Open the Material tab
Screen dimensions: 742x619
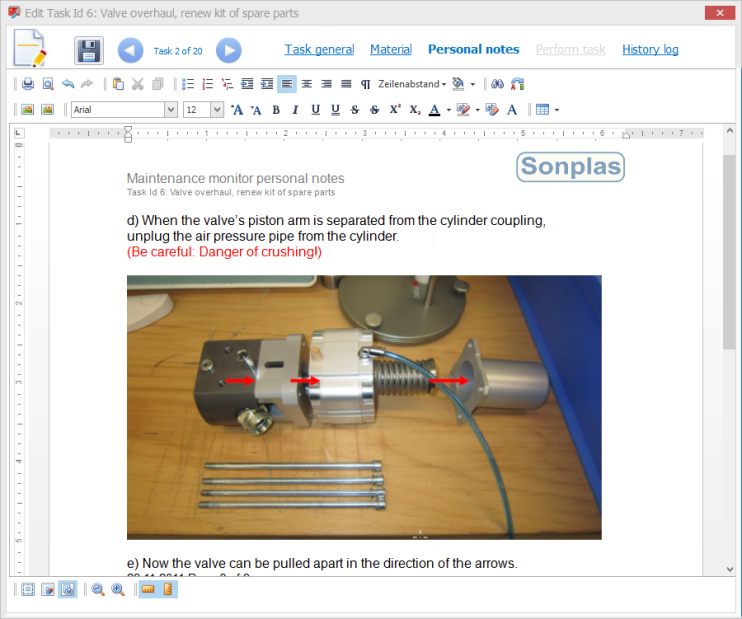click(x=390, y=49)
